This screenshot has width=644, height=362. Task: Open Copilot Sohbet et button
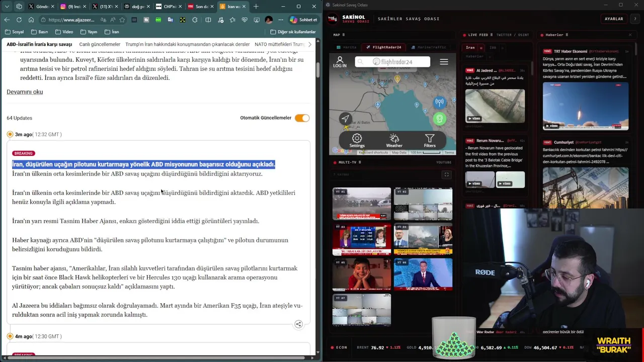(x=303, y=20)
